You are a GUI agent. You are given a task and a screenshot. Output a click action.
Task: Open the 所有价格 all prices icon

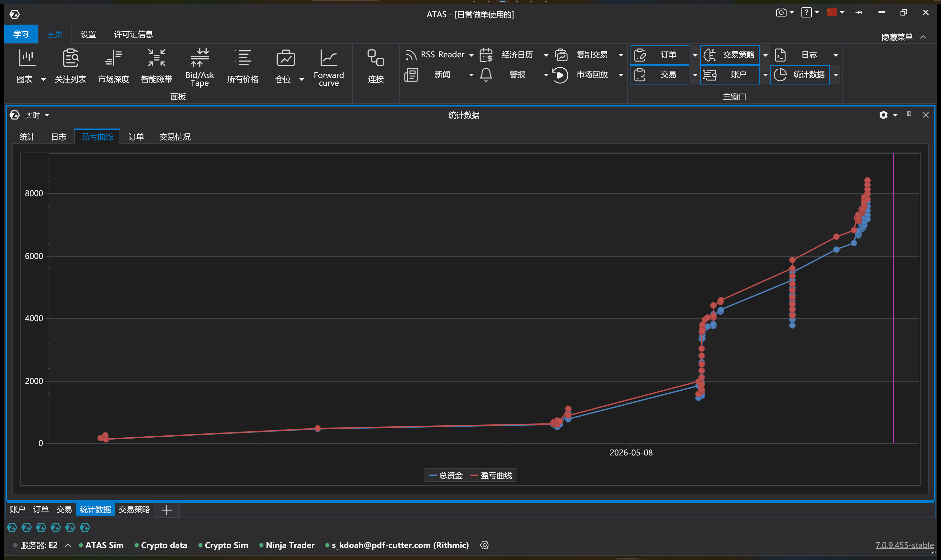[243, 58]
